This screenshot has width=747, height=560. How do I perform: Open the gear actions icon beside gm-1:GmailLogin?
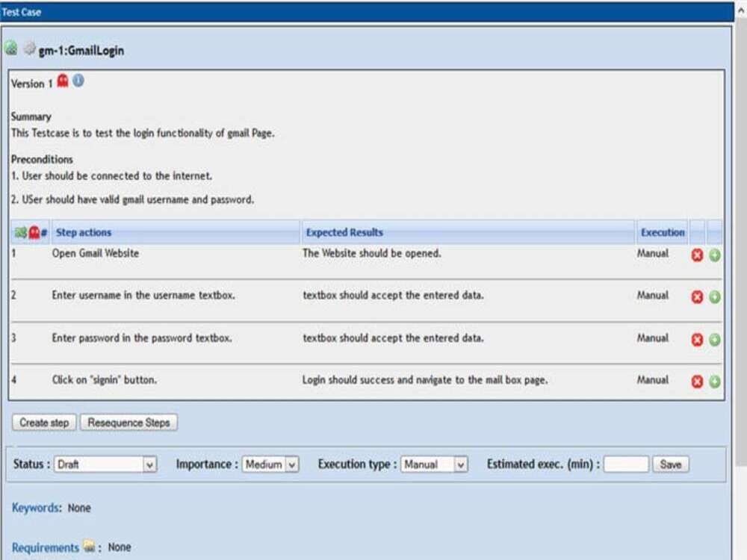coord(30,48)
